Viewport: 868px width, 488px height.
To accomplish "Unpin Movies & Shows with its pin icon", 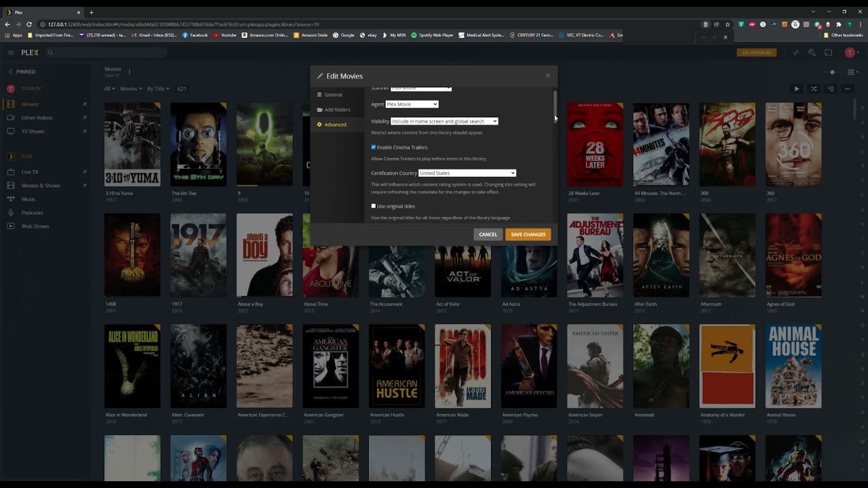I will coord(85,186).
